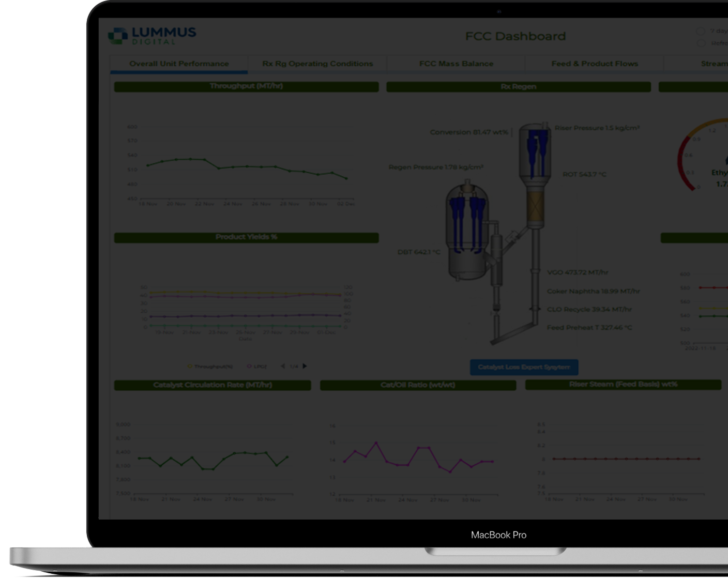Select the Refresh radio option
728x579 pixels.
701,43
